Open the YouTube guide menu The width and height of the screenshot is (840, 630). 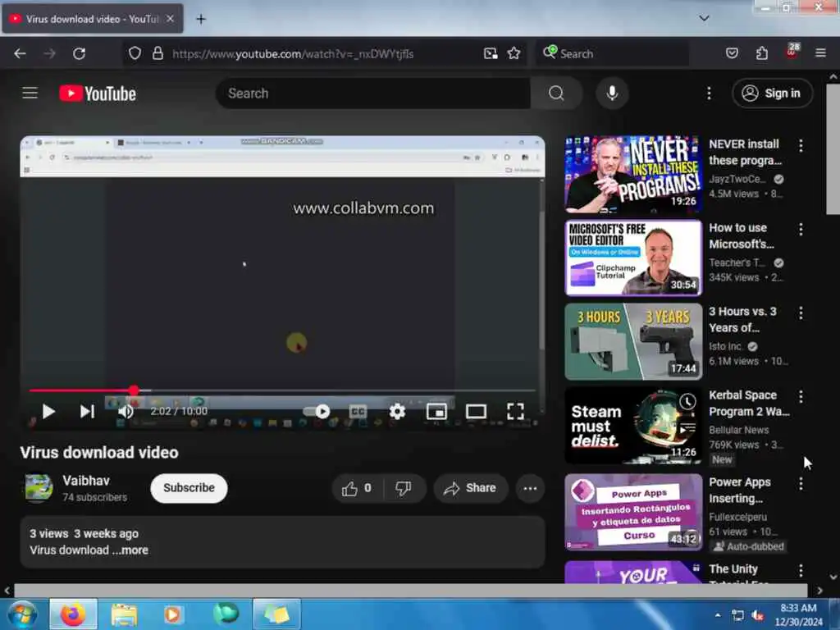30,94
